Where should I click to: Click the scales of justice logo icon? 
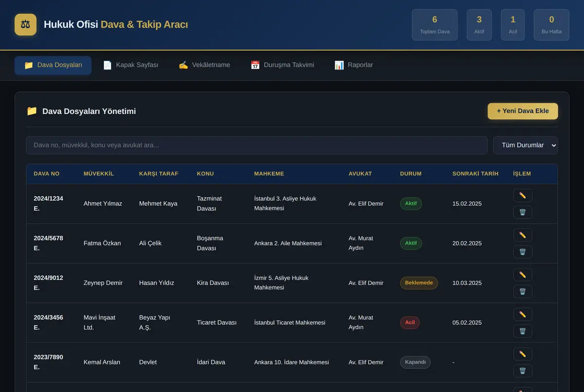[25, 24]
